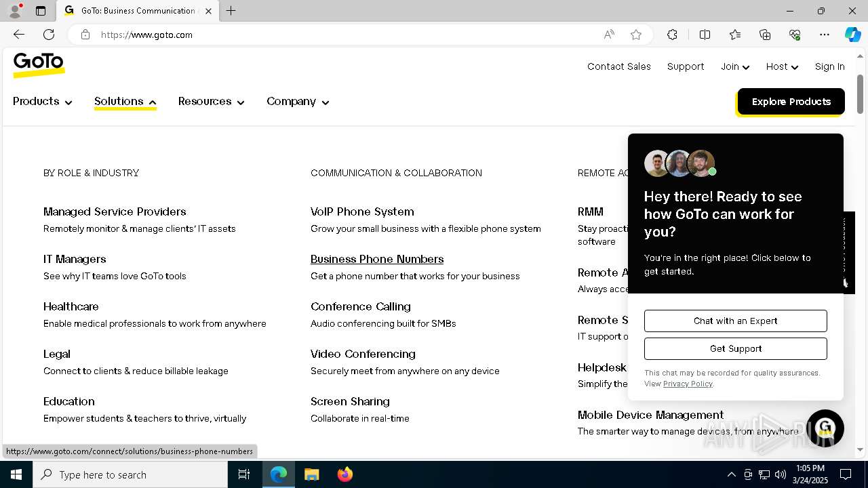Image resolution: width=868 pixels, height=488 pixels.
Task: Open Mobile Device Management
Action: pos(650,415)
